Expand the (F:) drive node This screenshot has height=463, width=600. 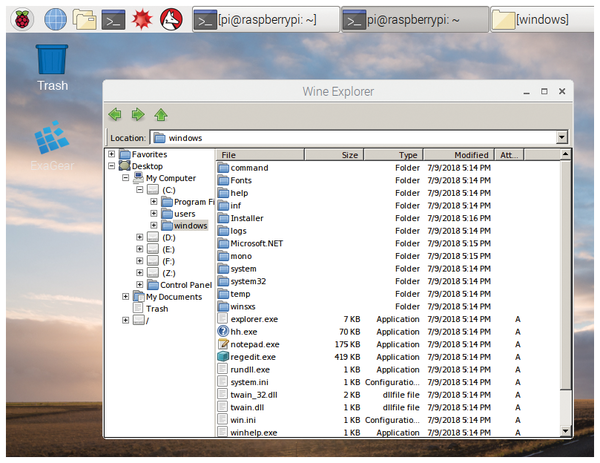140,261
